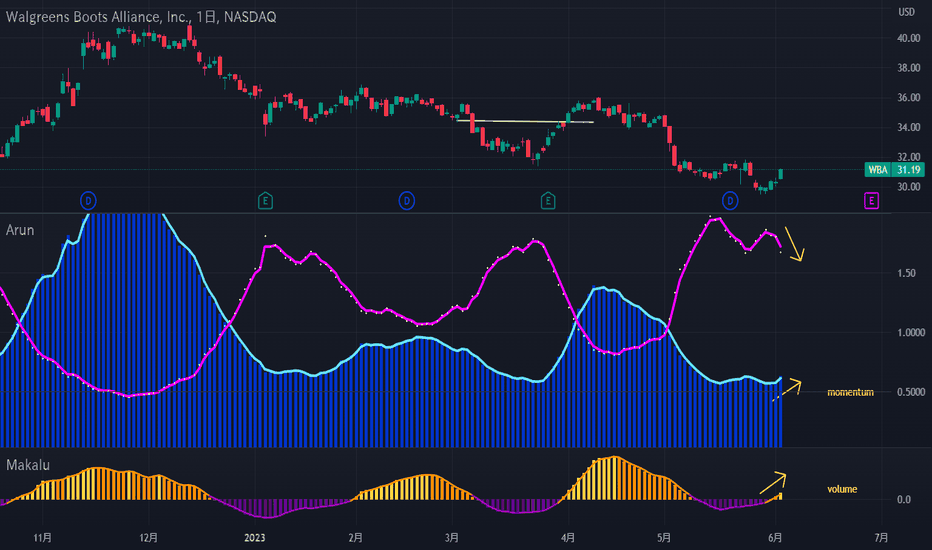Viewport: 932px width, 550px height.
Task: Click the 40.00 level on price scale
Action: pos(909,38)
